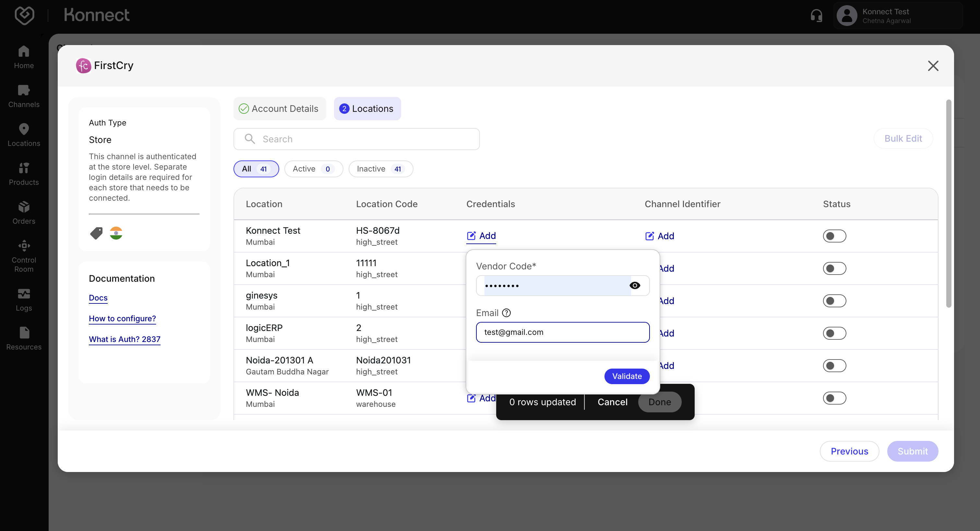This screenshot has width=980, height=531.
Task: Click the dialog vertical scrollbar
Action: (949, 204)
